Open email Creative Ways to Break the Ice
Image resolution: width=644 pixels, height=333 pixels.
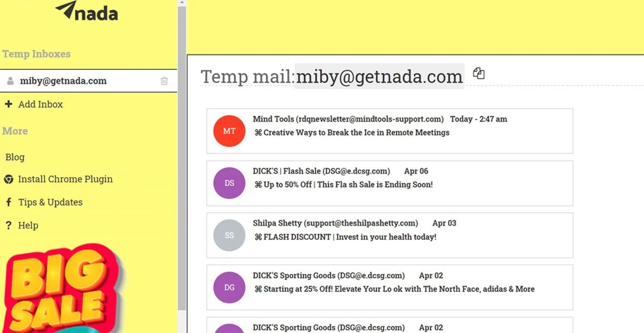[390, 131]
